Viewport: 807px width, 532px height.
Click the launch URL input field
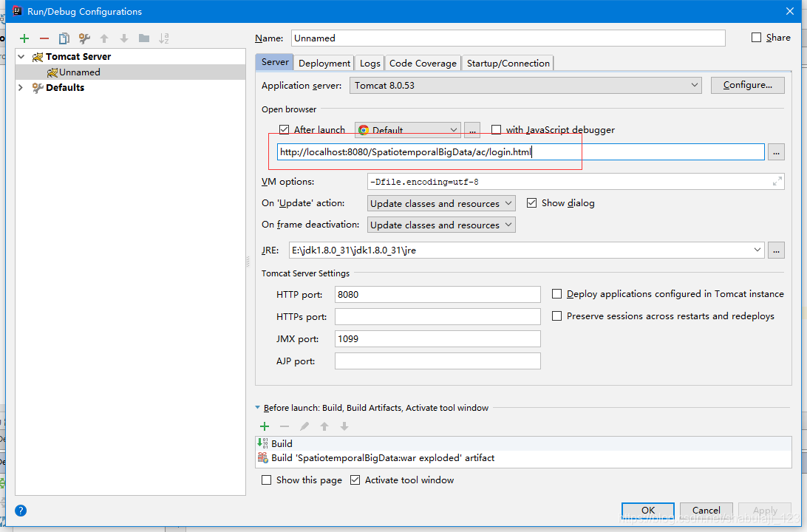[520, 151]
